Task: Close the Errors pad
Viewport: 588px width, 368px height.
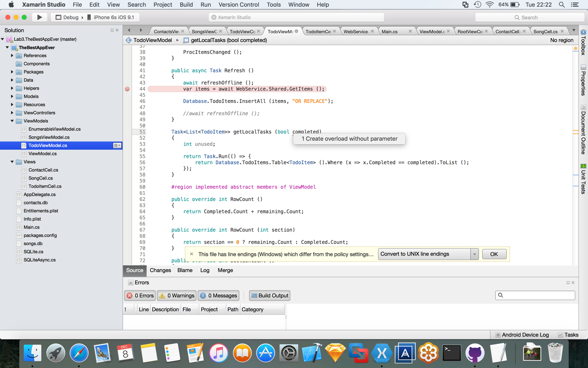Action: click(x=573, y=283)
